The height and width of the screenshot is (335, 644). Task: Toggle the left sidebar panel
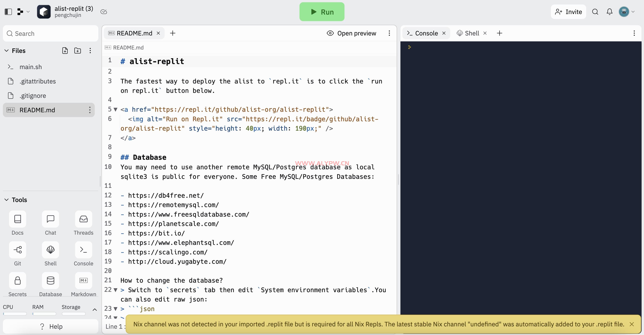click(8, 12)
